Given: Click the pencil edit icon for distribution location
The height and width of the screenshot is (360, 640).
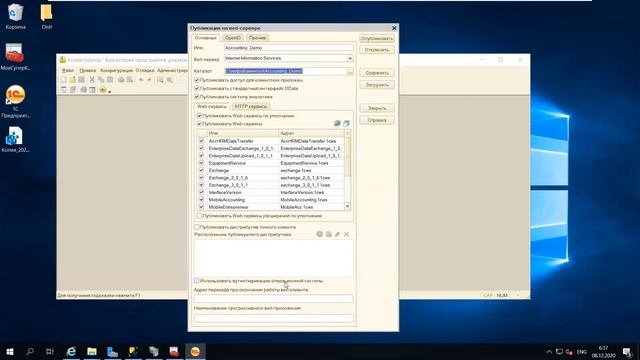Looking at the screenshot, I should coord(338,234).
